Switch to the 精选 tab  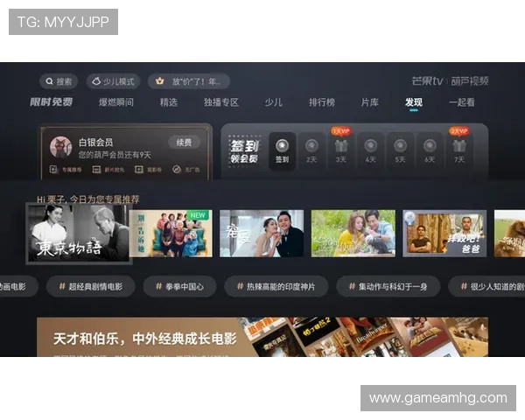pyautogui.click(x=169, y=102)
